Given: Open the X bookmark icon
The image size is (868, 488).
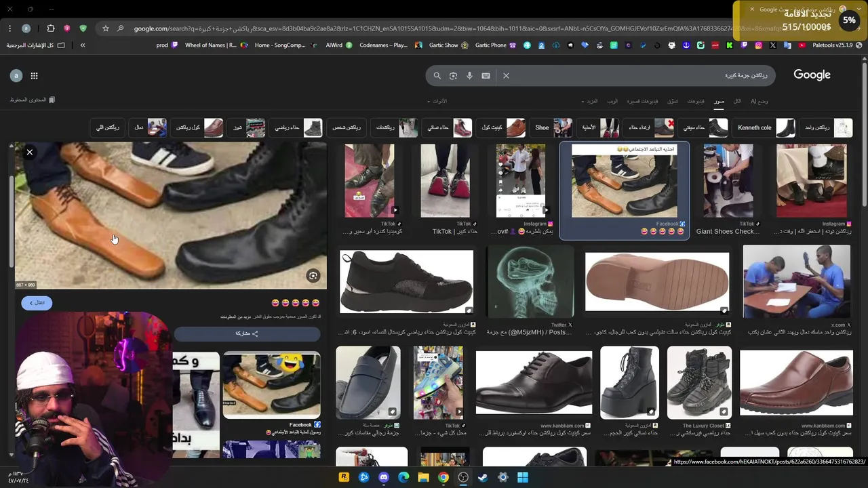Looking at the screenshot, I should tap(773, 45).
